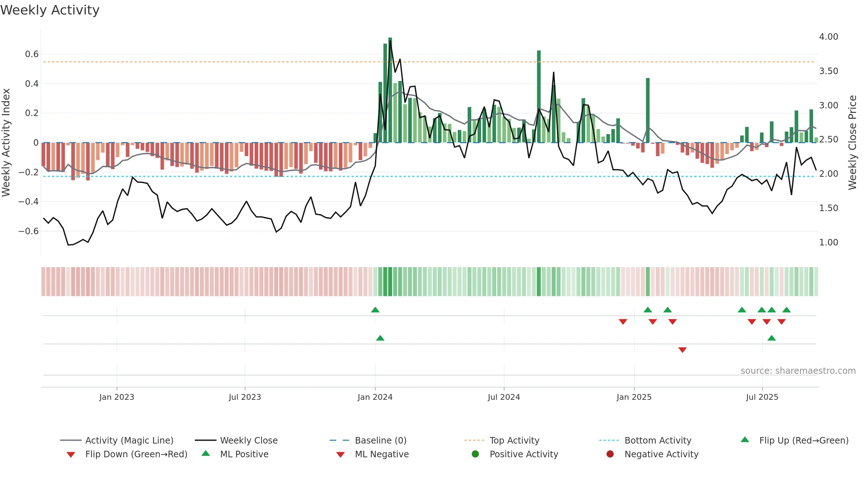Click the 4.00 price axis tick
The image size is (868, 488).
pyautogui.click(x=829, y=37)
